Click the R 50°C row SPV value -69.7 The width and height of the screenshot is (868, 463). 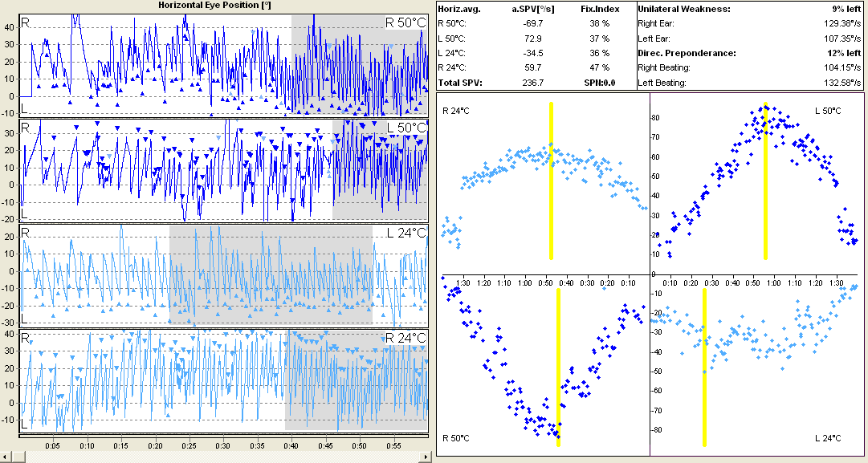[x=532, y=23]
